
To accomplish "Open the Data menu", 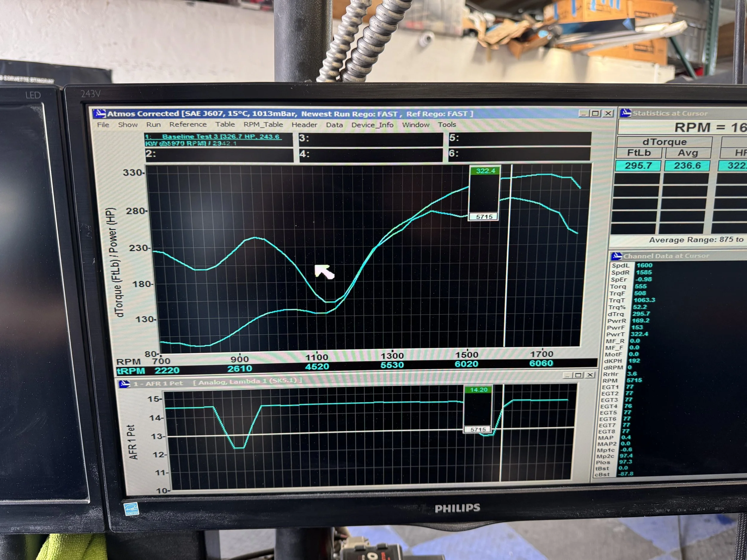I will click(x=334, y=125).
